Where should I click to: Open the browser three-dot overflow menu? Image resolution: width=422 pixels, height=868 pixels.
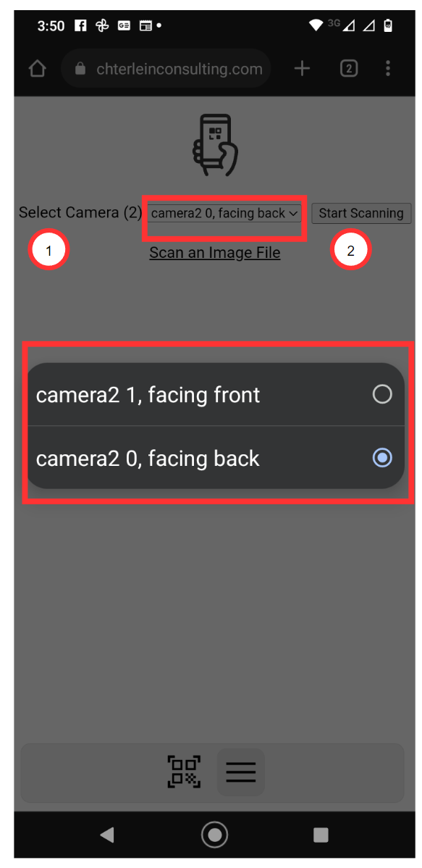pyautogui.click(x=388, y=69)
